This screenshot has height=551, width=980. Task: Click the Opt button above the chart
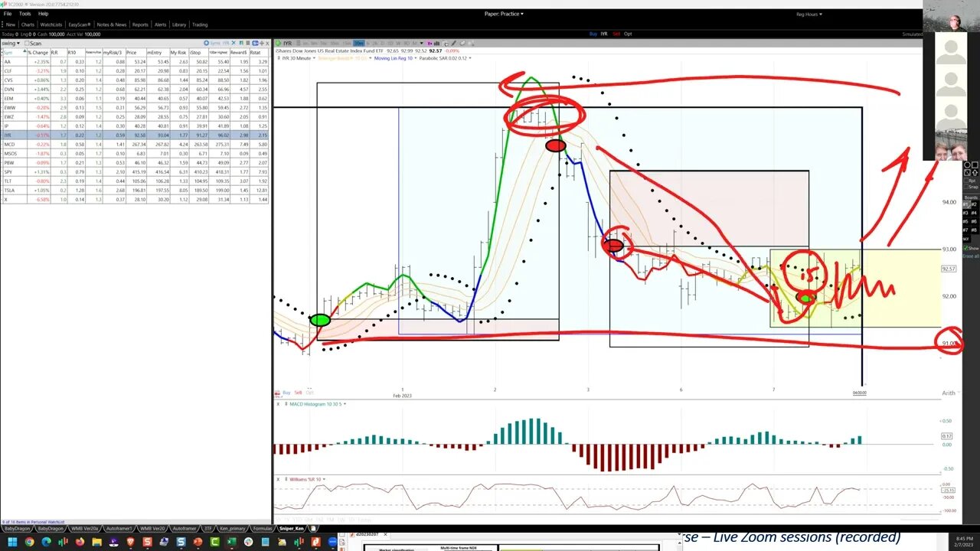(628, 34)
